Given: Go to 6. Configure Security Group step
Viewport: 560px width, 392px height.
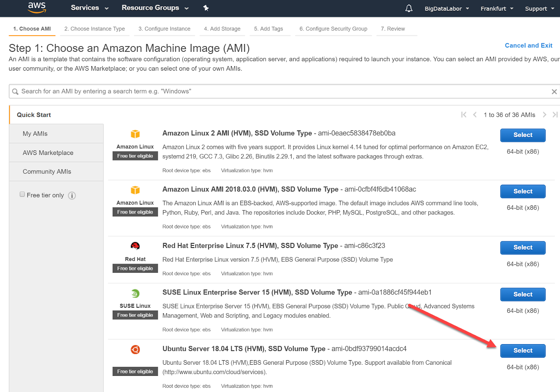Looking at the screenshot, I should pyautogui.click(x=333, y=29).
